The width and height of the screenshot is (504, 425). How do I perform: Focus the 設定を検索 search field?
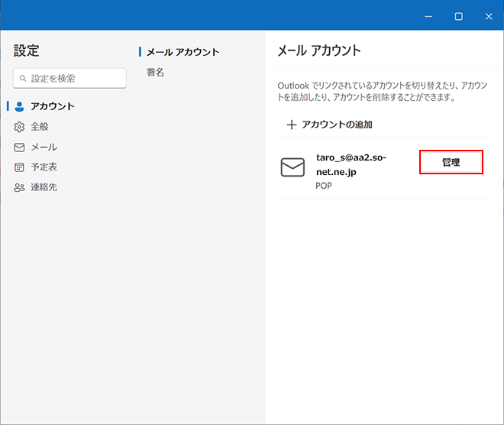click(75, 79)
